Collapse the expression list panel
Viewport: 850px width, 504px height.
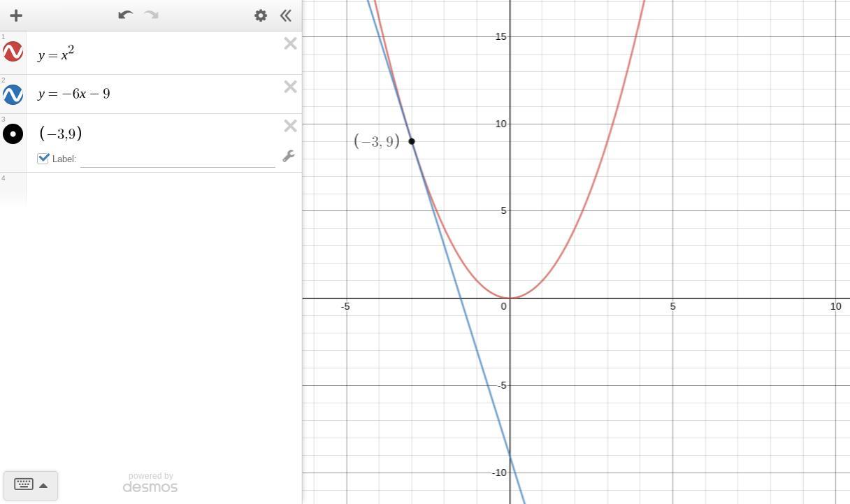pyautogui.click(x=285, y=15)
